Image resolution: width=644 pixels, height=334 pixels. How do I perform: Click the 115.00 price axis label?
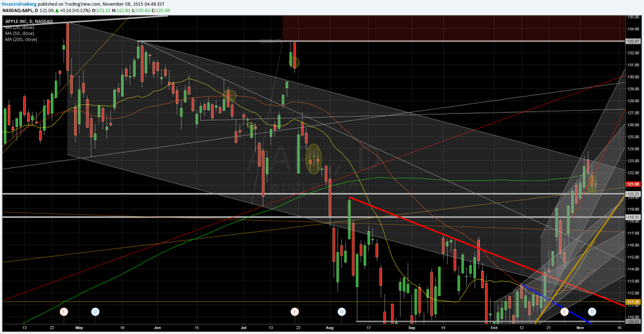(633, 257)
